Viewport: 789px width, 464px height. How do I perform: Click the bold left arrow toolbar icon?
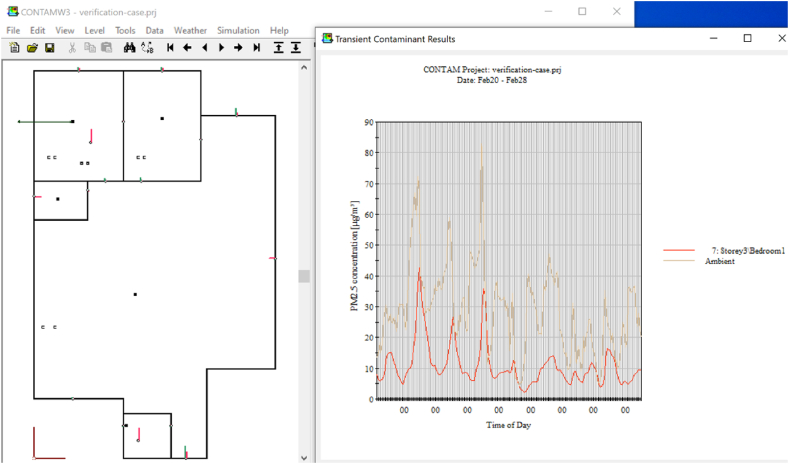(187, 48)
